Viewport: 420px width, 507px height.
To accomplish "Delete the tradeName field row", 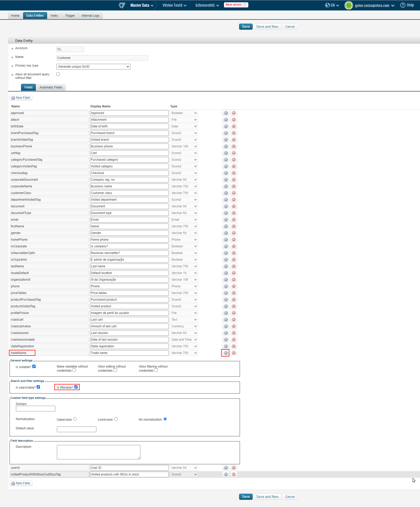I will tap(234, 353).
